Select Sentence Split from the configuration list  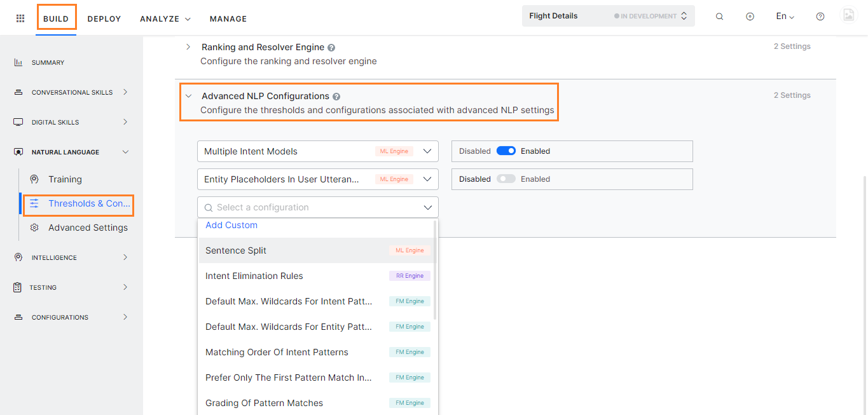coord(236,250)
